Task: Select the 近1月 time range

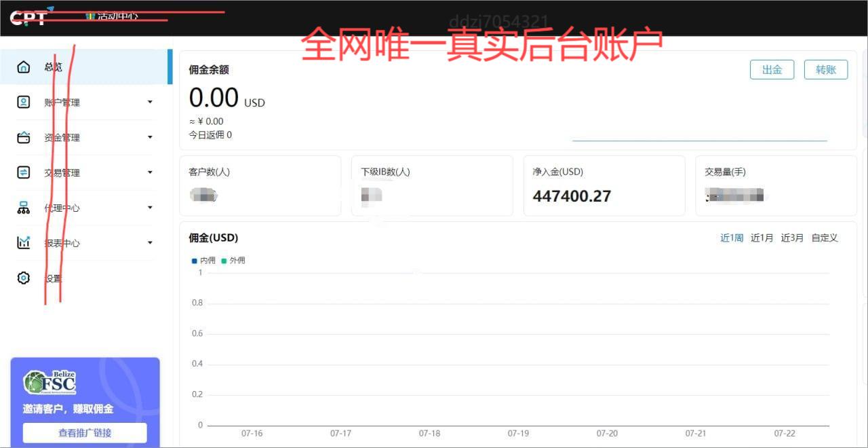Action: tap(762, 238)
